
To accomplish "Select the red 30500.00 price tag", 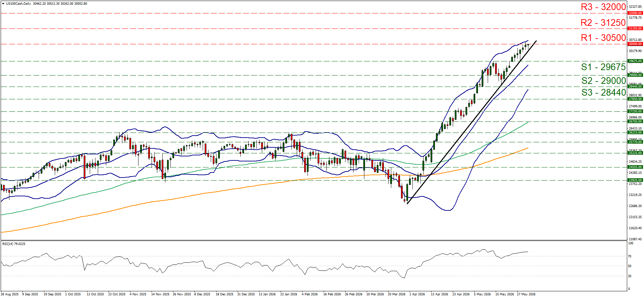I will (x=635, y=44).
